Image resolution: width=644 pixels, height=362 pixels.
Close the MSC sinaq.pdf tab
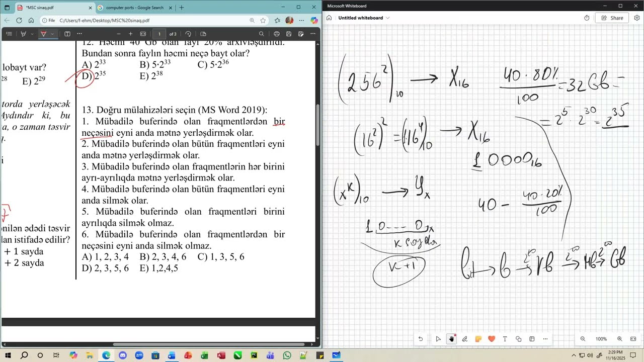pos(91,8)
